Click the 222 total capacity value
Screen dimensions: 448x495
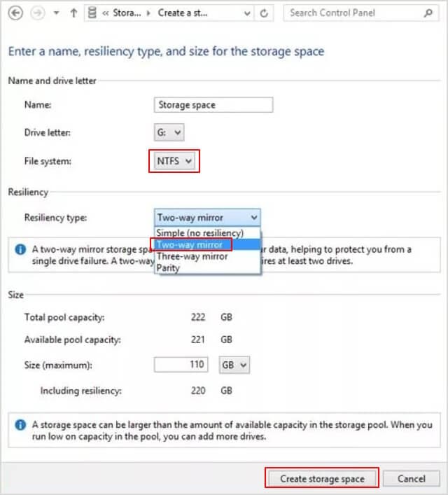click(198, 317)
